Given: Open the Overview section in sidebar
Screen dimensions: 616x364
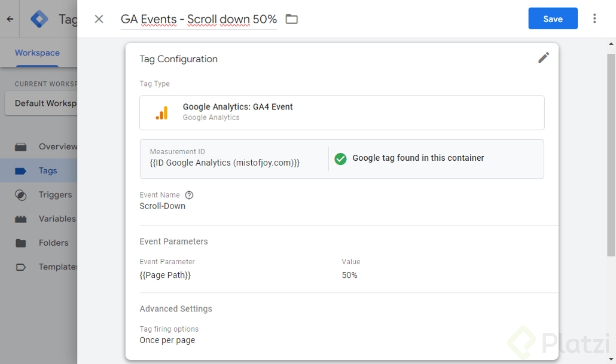Looking at the screenshot, I should coord(57,146).
